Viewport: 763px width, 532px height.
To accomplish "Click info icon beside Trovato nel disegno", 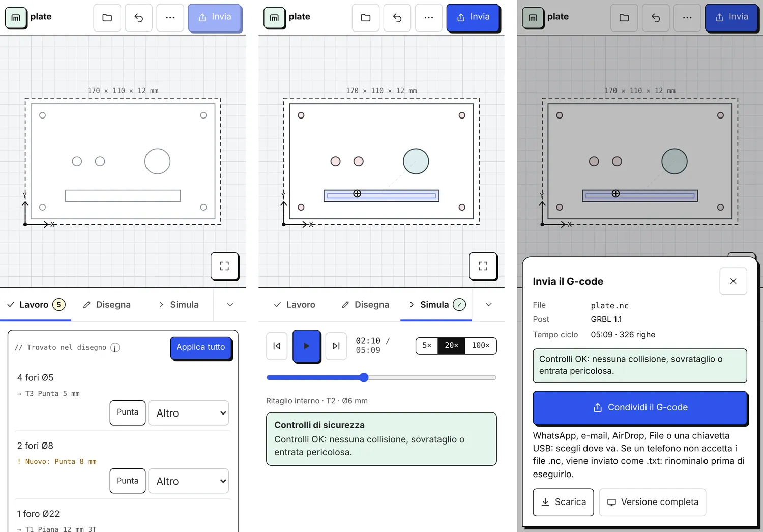I will click(115, 348).
